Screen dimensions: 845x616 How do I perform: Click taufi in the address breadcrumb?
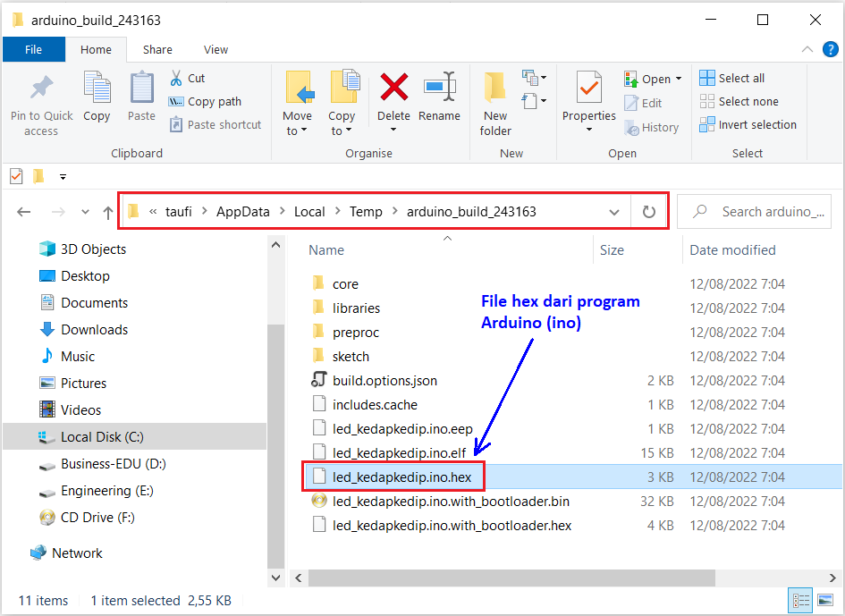coord(178,212)
